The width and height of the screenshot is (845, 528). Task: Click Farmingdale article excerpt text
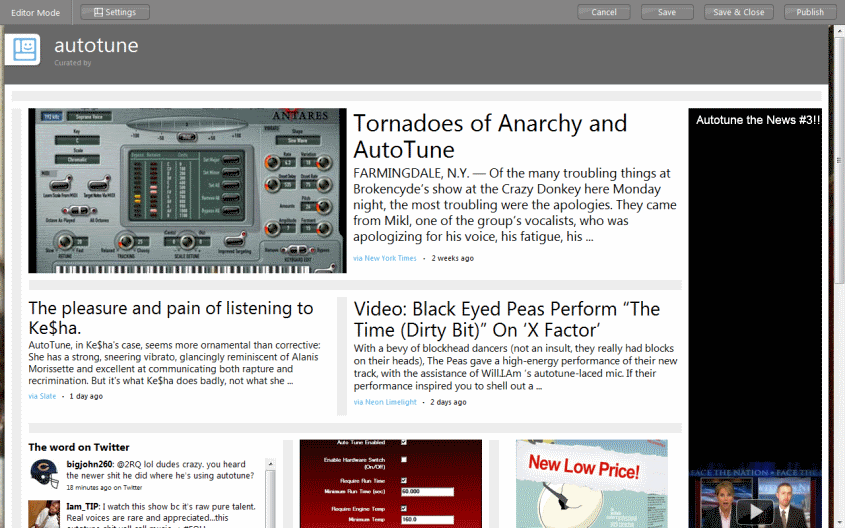515,205
